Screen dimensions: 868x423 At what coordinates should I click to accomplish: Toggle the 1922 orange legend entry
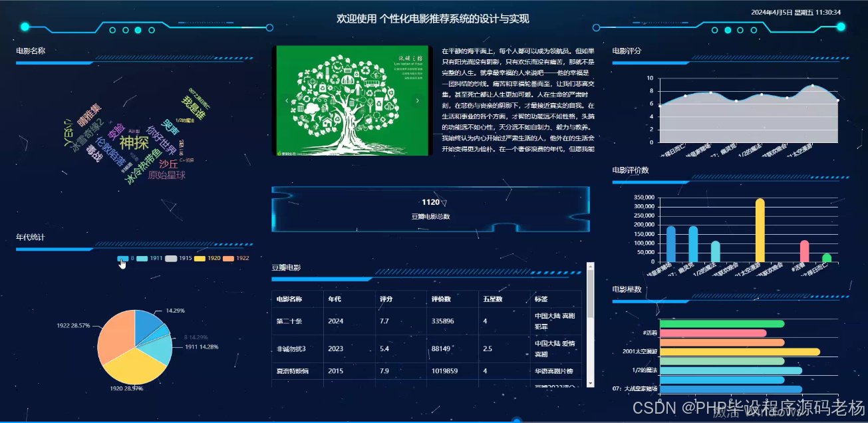click(x=236, y=258)
